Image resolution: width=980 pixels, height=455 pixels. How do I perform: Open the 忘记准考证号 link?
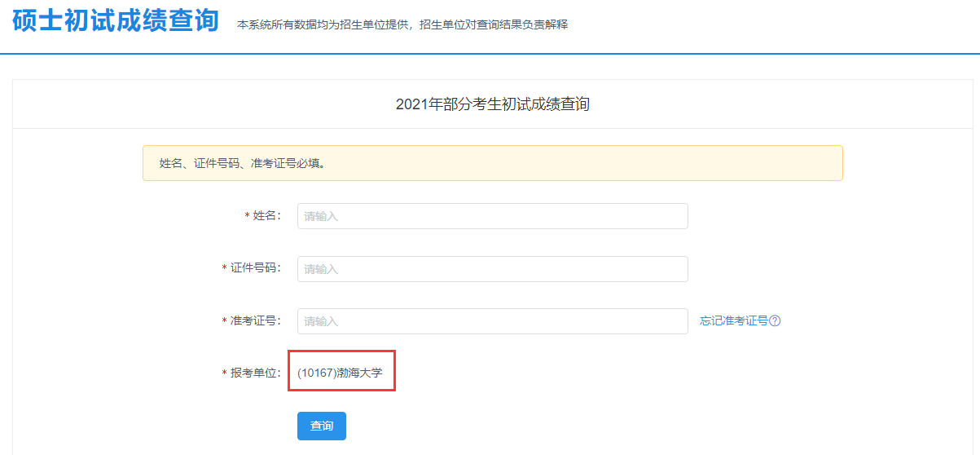[733, 321]
